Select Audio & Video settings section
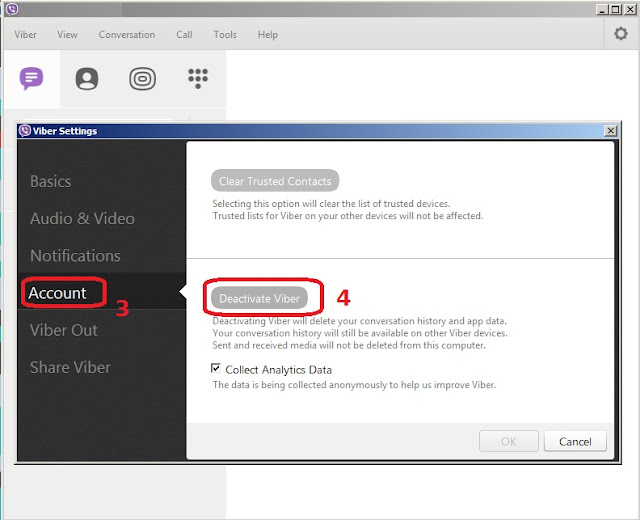 [x=82, y=219]
